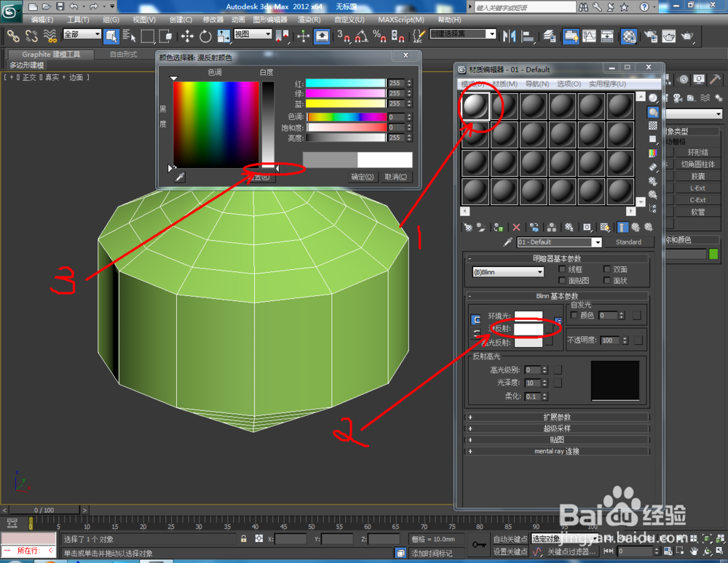Open the 全部 selection filter dropdown
The width and height of the screenshot is (728, 563).
pyautogui.click(x=82, y=34)
